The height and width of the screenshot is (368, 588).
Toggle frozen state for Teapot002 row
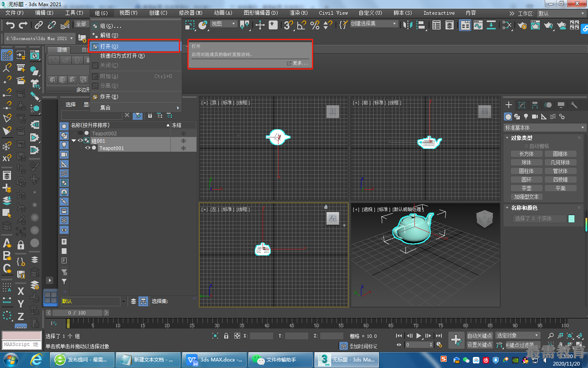click(x=183, y=133)
